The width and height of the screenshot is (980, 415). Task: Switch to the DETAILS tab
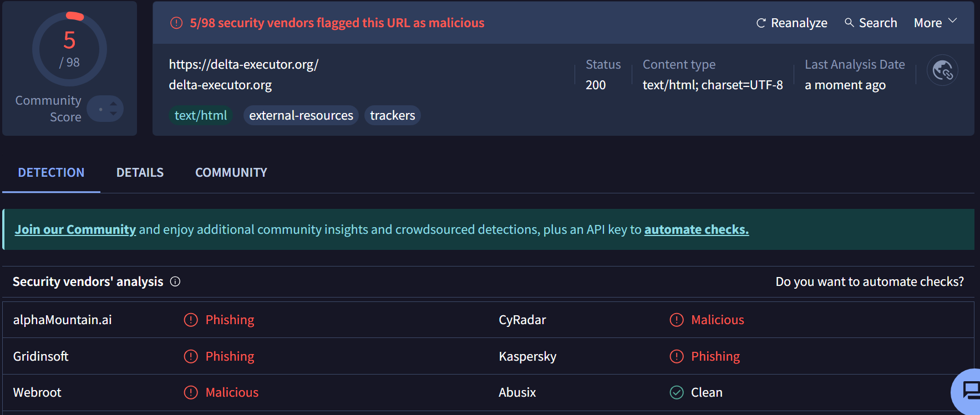click(x=140, y=172)
